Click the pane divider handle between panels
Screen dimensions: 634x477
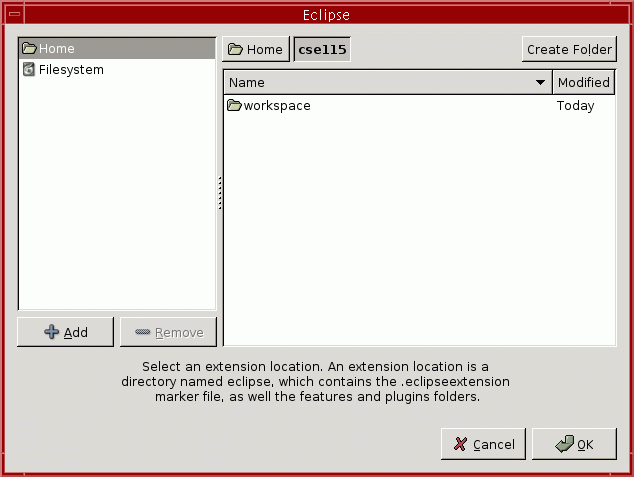pyautogui.click(x=220, y=193)
